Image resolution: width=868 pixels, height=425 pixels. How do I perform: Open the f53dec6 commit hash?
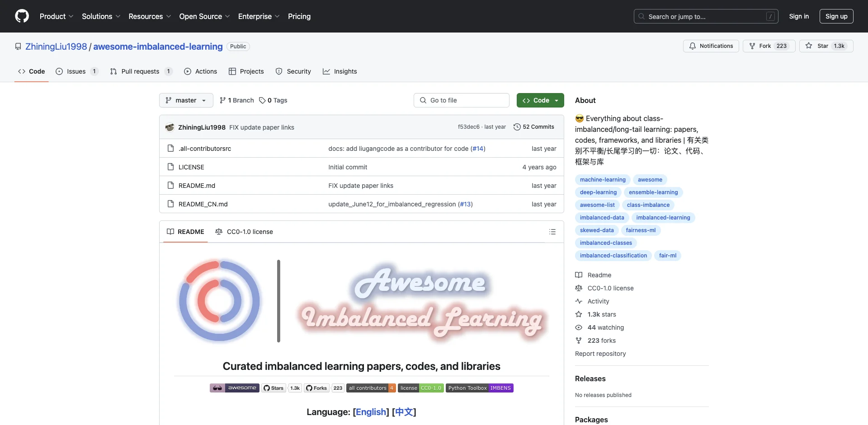click(x=468, y=127)
